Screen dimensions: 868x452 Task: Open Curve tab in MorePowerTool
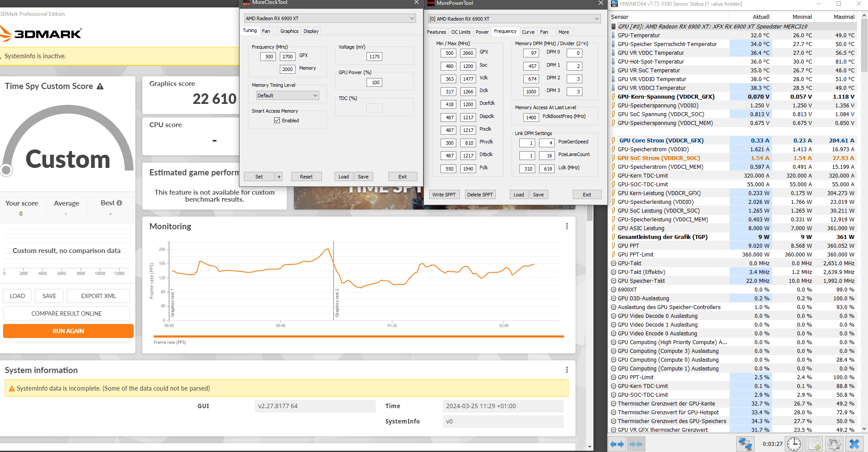pyautogui.click(x=528, y=32)
